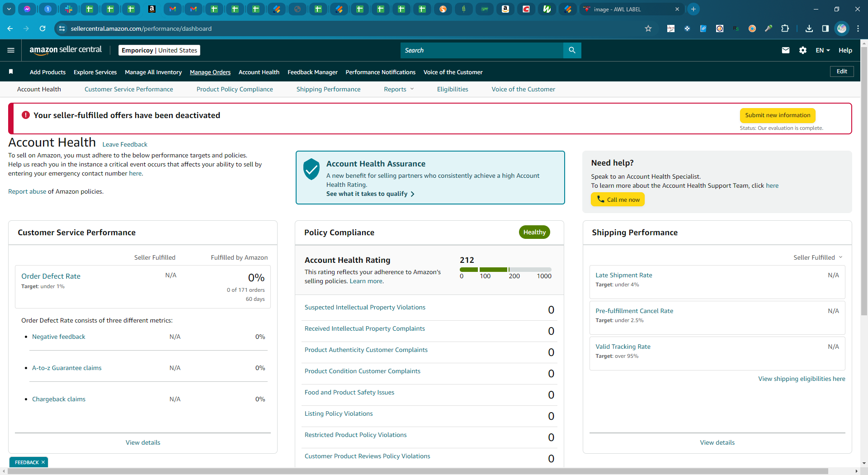Open browser extensions puzzle icon
868x475 pixels.
(785, 28)
